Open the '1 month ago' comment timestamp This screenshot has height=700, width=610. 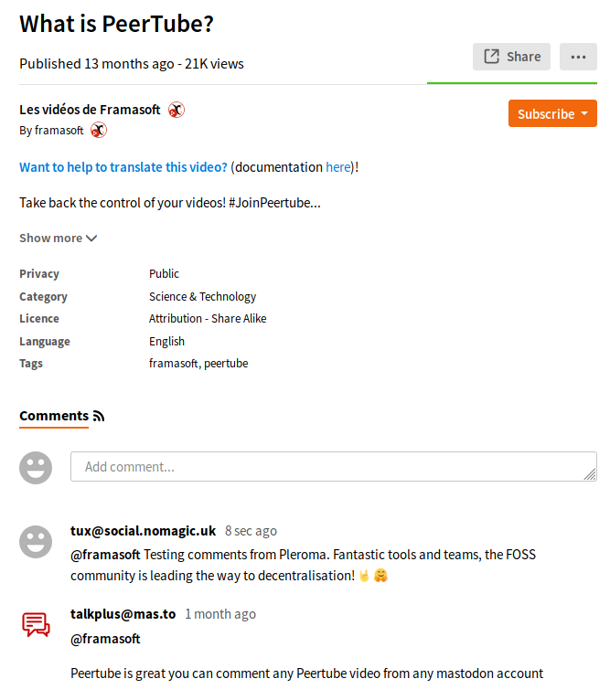[x=220, y=614]
